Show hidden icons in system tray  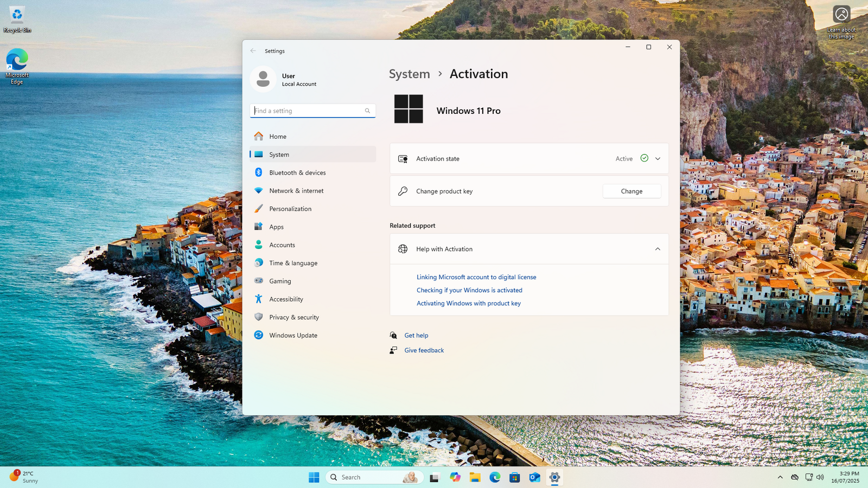(x=780, y=477)
